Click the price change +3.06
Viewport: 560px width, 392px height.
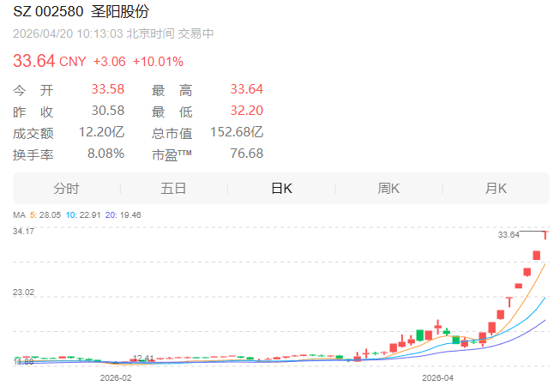coord(109,62)
